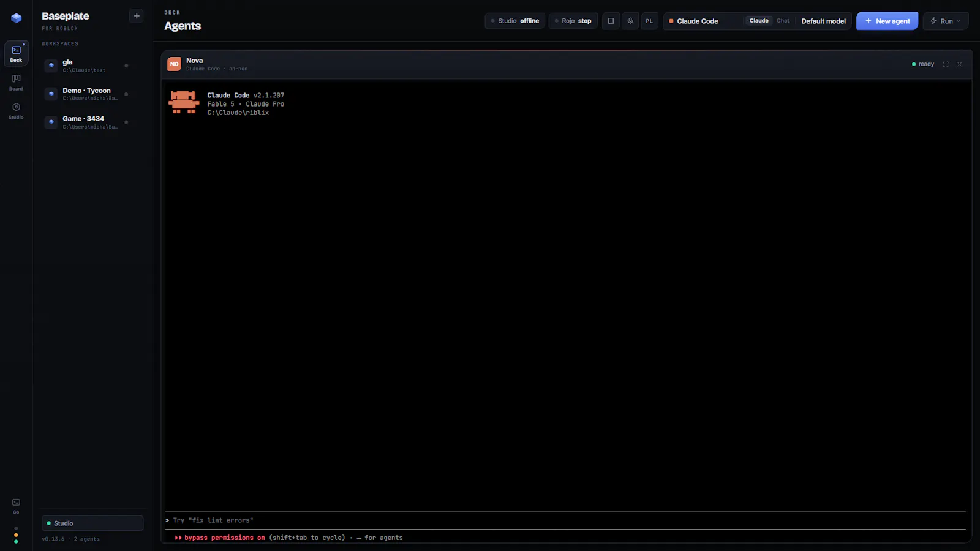The image size is (980, 551).
Task: Select the Demo · Tycoon workspace
Action: point(92,94)
